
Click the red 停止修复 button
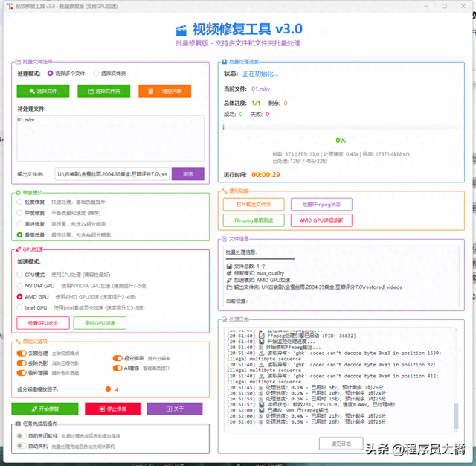(x=112, y=409)
